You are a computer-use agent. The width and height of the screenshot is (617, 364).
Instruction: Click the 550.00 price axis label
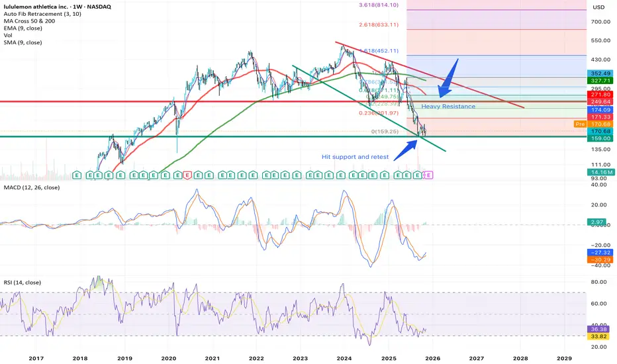tap(600, 40)
